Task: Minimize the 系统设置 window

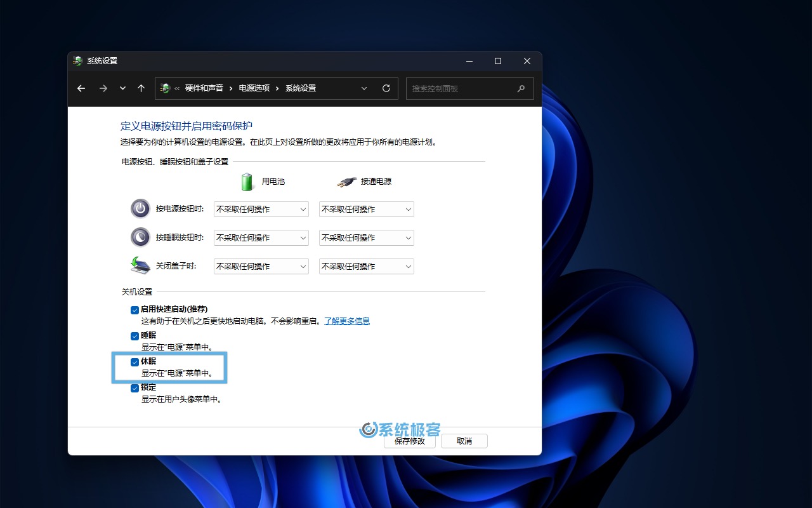Action: (x=469, y=61)
